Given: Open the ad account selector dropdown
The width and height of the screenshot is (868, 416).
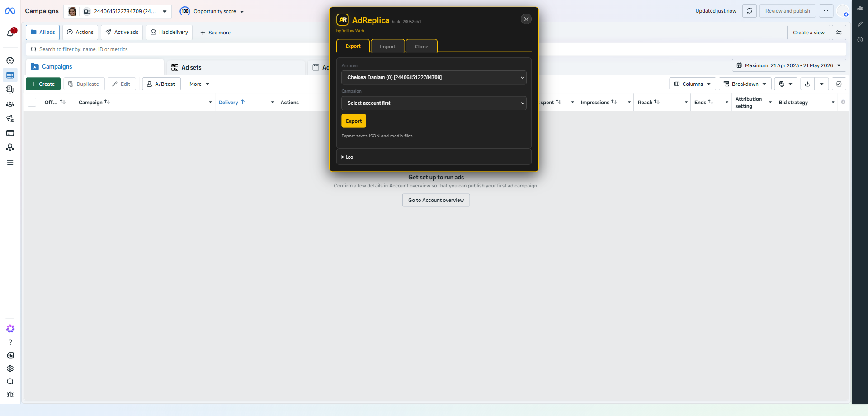Looking at the screenshot, I should coord(118,11).
